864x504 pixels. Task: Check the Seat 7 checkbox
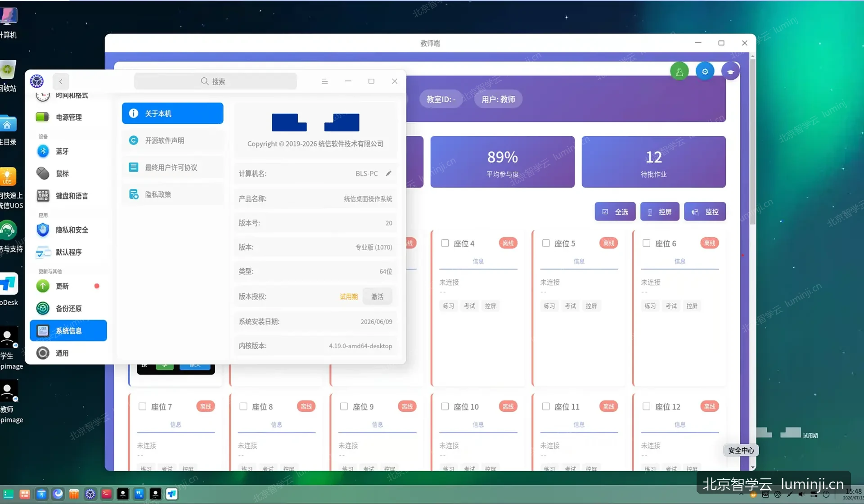(x=142, y=406)
